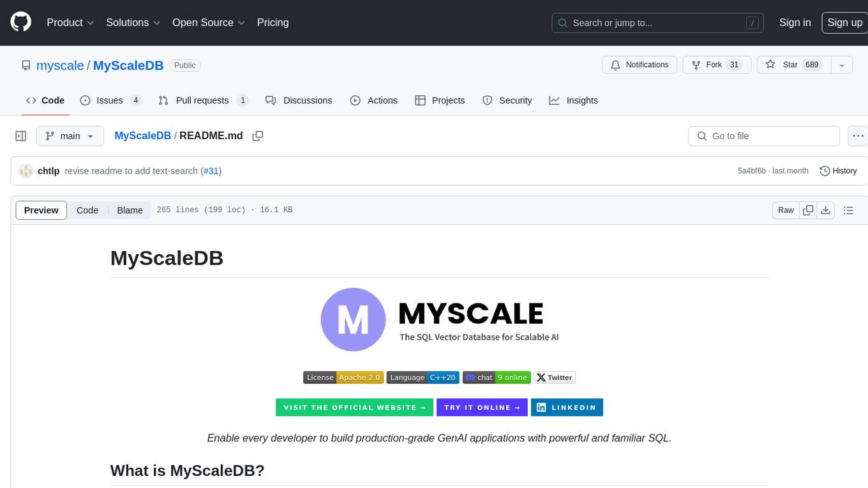Switch to the Security tab
The image size is (868, 488).
pyautogui.click(x=507, y=100)
